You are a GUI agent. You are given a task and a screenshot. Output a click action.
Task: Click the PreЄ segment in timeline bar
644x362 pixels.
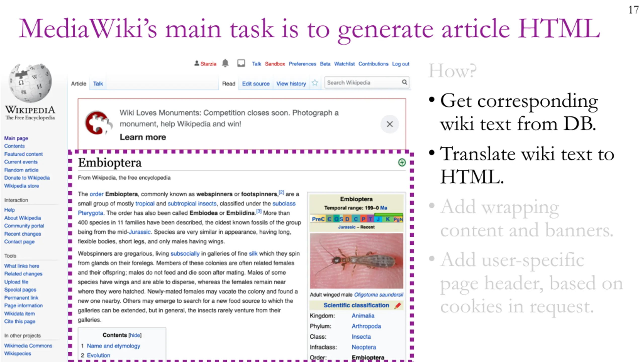[318, 219]
